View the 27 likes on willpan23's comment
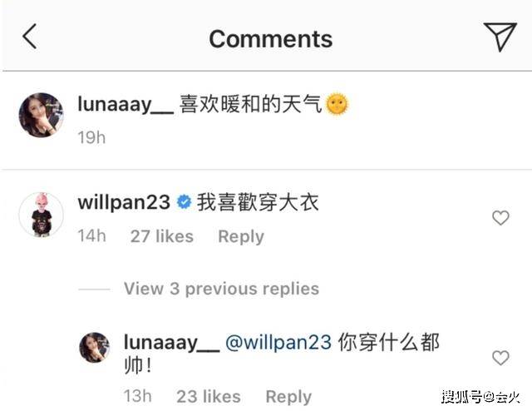Screen dimensions: 532x411 click(162, 236)
